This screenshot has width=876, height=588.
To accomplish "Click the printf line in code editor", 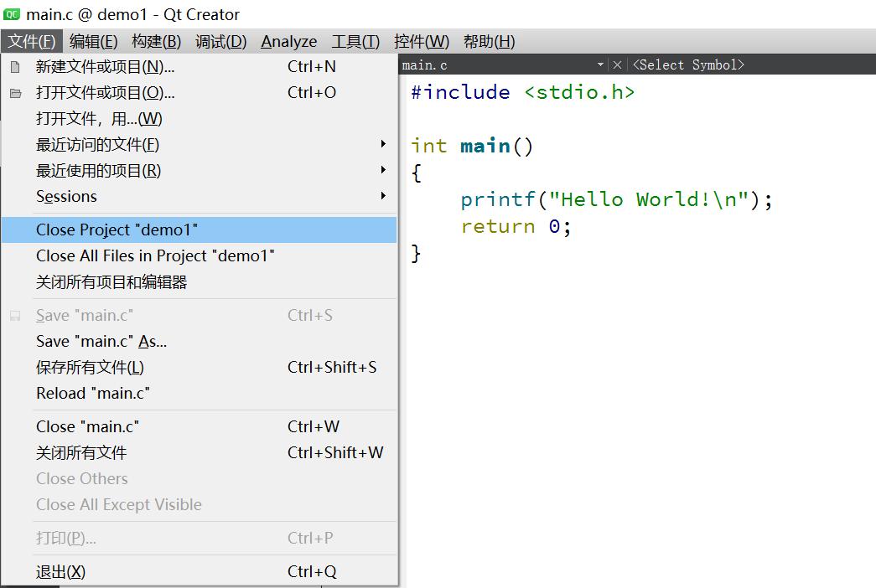I will [x=615, y=199].
